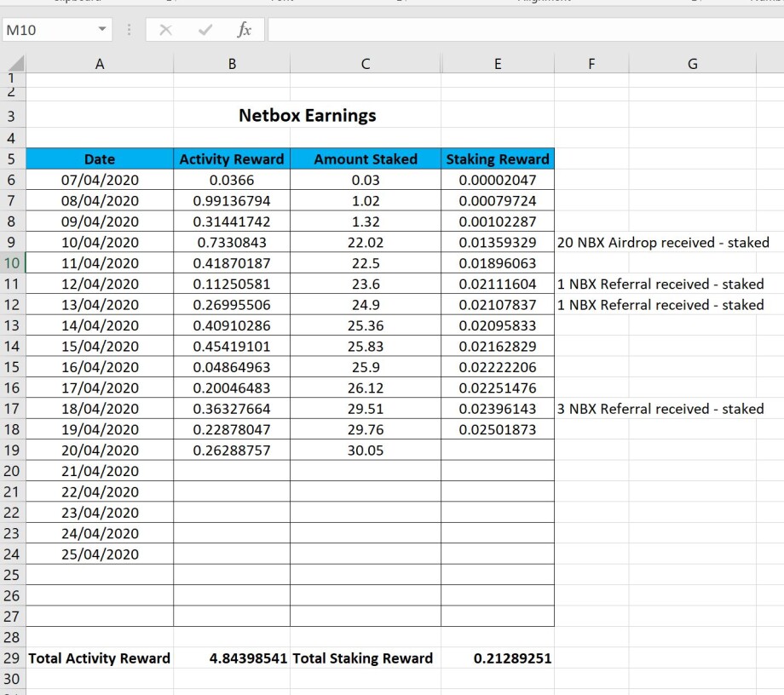
Task: Click the Netbox Earnings title cell
Action: [x=307, y=116]
